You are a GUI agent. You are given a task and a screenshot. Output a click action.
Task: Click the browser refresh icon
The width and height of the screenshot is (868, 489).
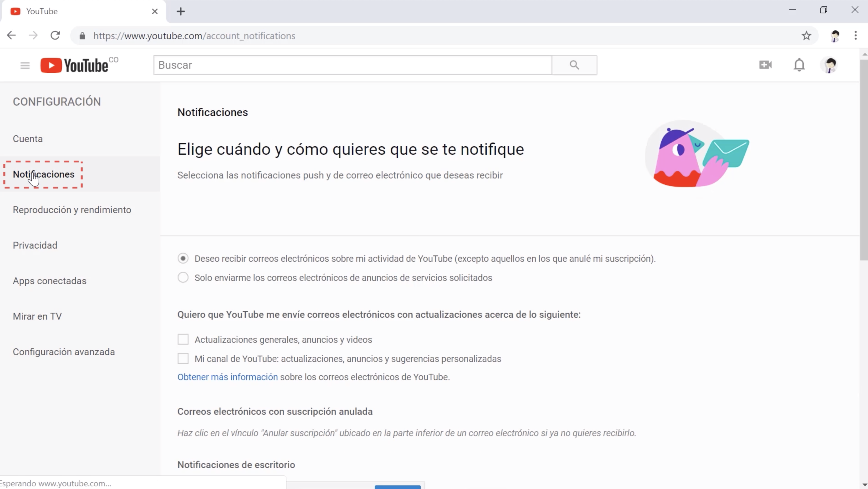pyautogui.click(x=55, y=35)
